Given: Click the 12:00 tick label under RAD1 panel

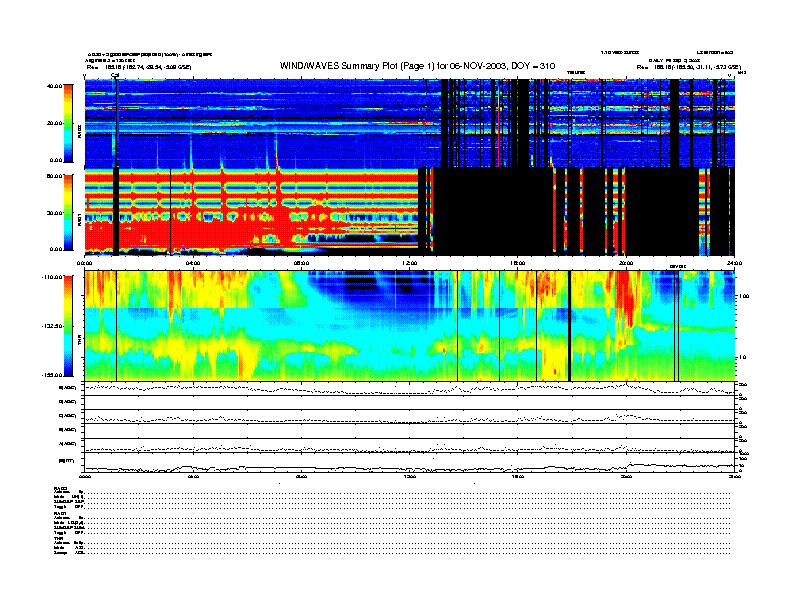Looking at the screenshot, I should [x=410, y=263].
